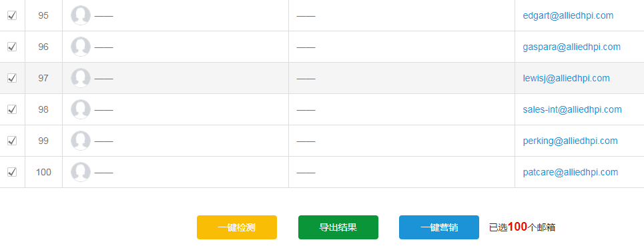
Task: Open gaspara@alliedhpi.com email link
Action: 572,47
